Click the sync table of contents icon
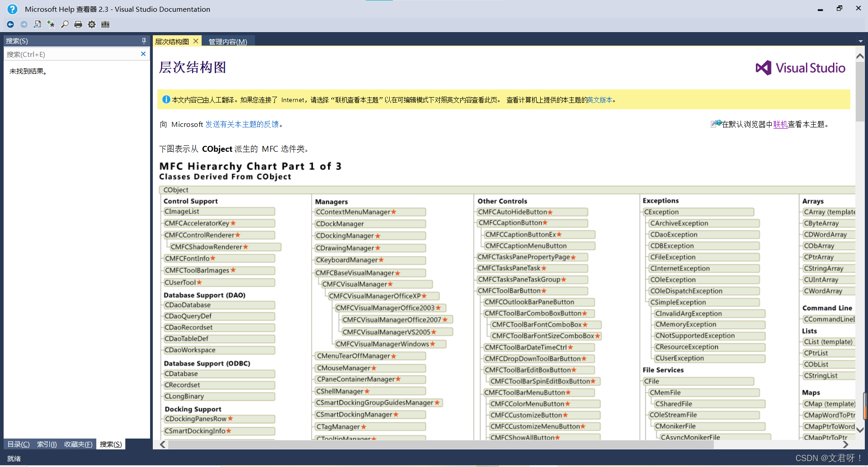The height and width of the screenshot is (467, 868). [x=38, y=24]
